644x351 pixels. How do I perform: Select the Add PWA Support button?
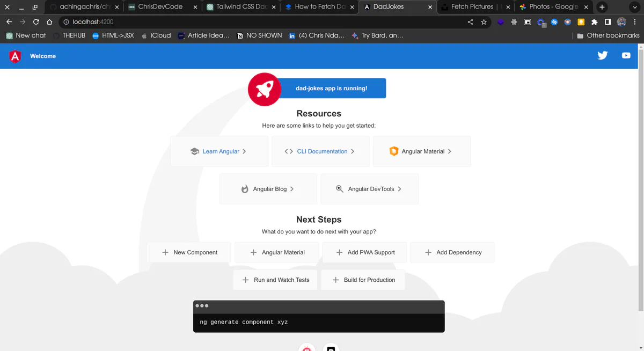tap(364, 252)
